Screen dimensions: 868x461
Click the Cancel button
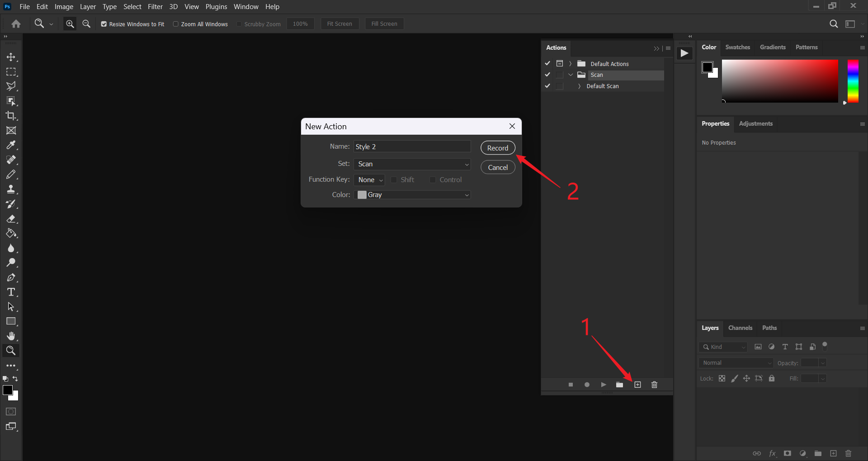[498, 167]
